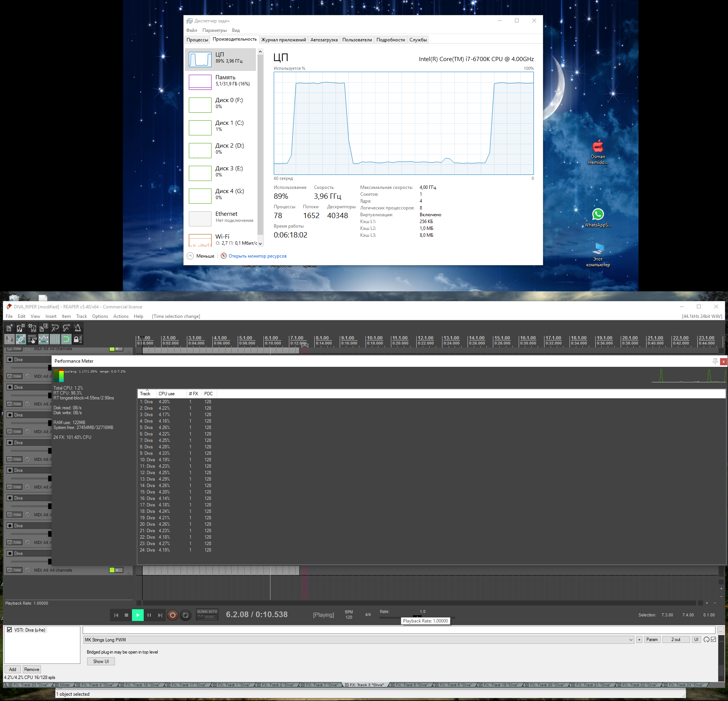Click the Redo toolbar icon
Image resolution: width=728 pixels, height=701 pixels.
66,328
